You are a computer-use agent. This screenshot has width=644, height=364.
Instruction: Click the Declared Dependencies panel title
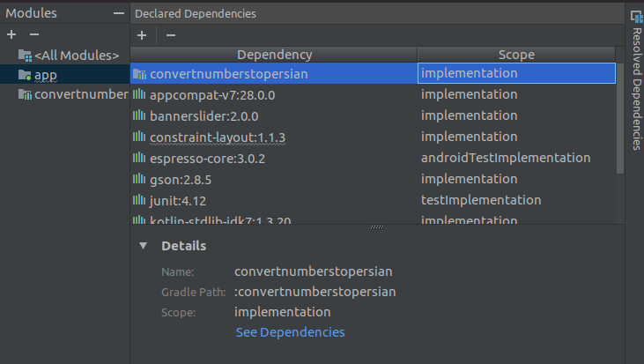coord(196,13)
